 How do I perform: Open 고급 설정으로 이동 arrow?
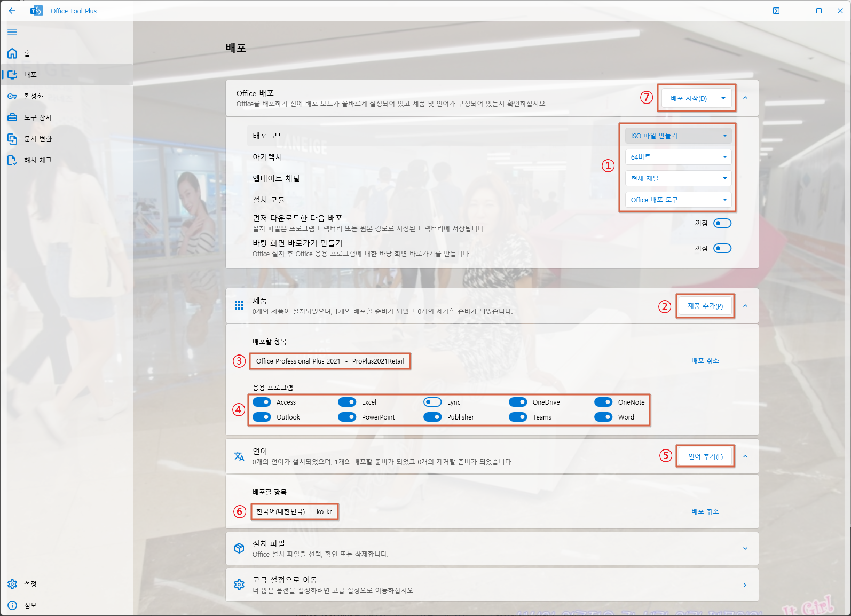745,585
